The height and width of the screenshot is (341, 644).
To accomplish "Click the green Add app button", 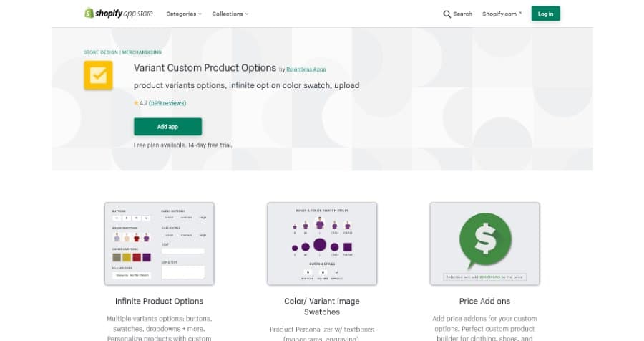I will (167, 127).
